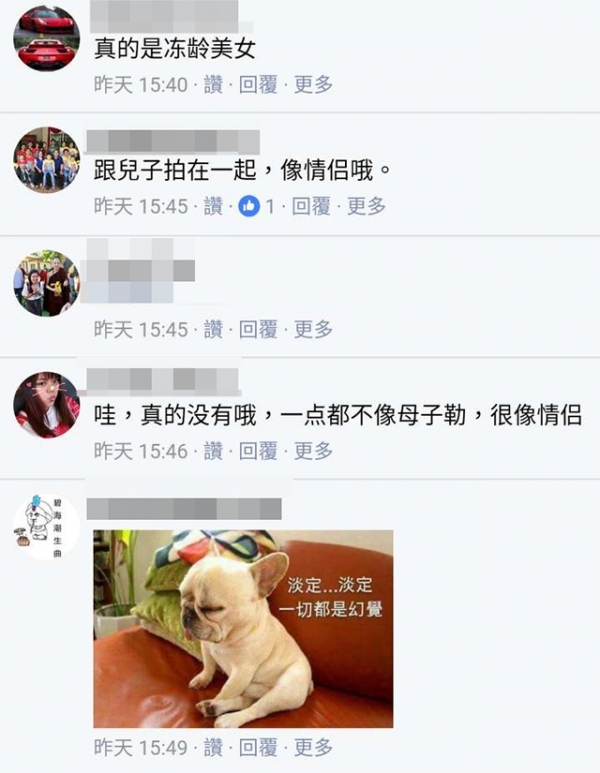Like the 15:46 comment about 母子
The image size is (600, 773).
click(x=213, y=451)
